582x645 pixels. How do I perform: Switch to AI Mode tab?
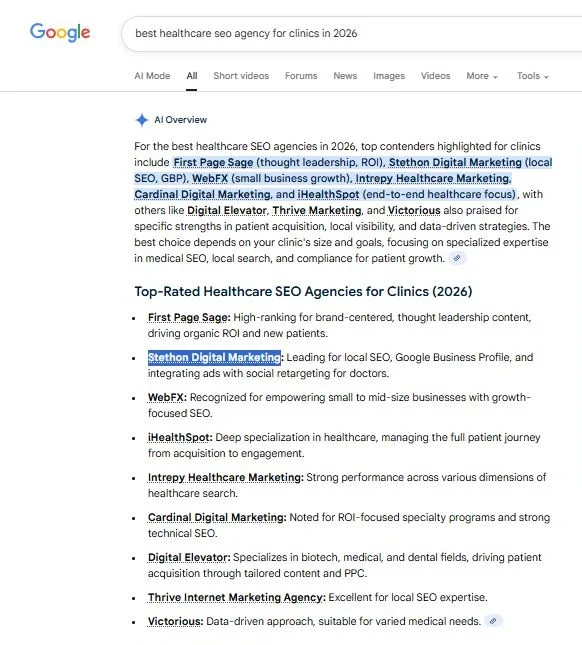tap(152, 76)
